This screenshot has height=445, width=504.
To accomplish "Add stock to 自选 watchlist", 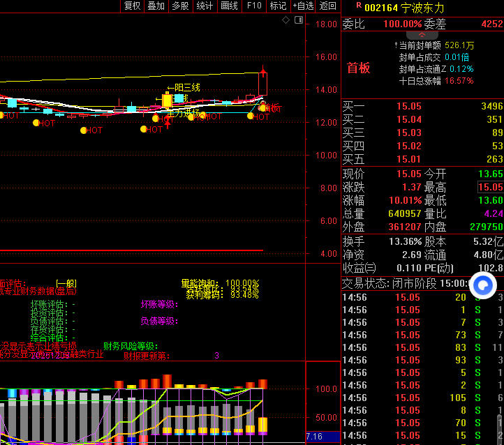I will click(x=303, y=6).
